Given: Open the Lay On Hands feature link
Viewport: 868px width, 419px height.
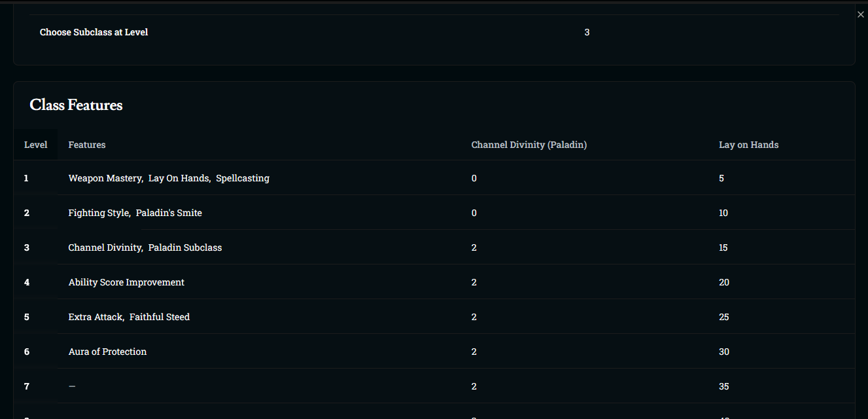Looking at the screenshot, I should [179, 178].
